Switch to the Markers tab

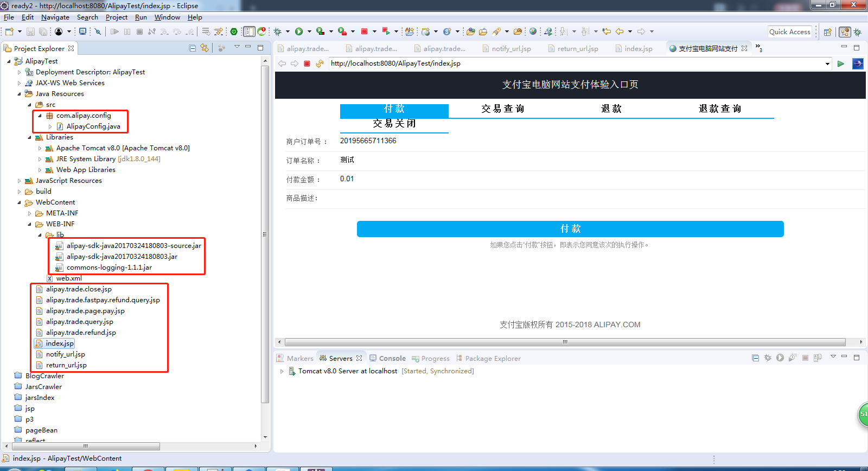(x=295, y=358)
